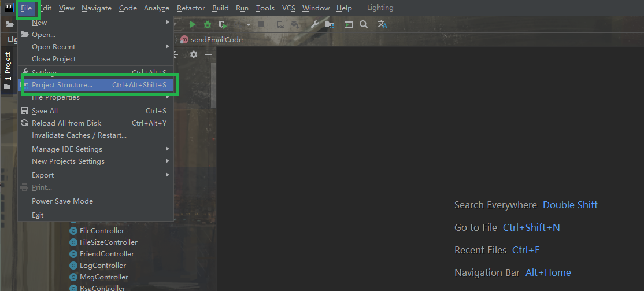Expand the Open Recent submenu arrow
644x291 pixels.
(168, 46)
